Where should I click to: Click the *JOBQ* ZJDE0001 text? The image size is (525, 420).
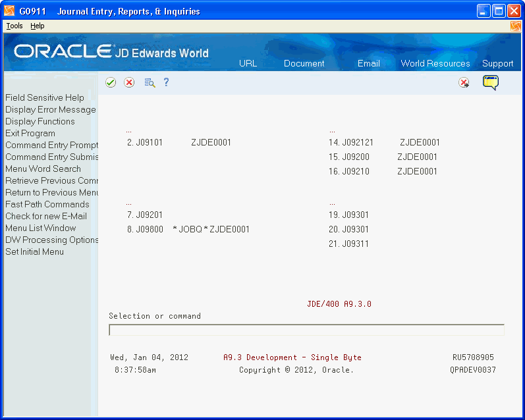coord(211,230)
